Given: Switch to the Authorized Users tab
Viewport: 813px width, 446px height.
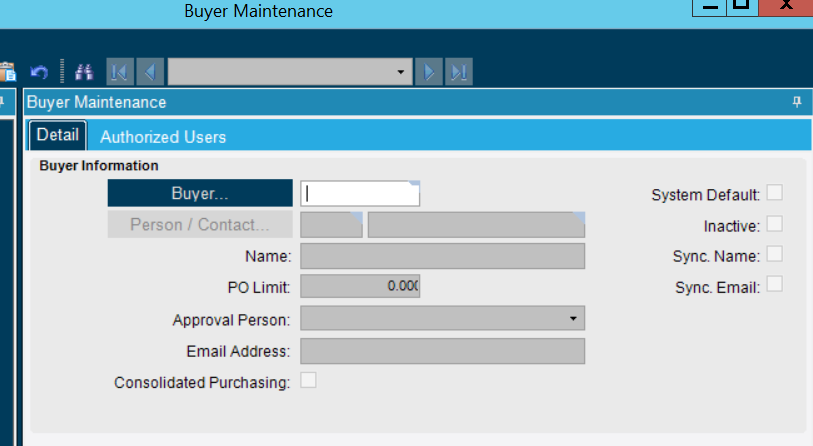Looking at the screenshot, I should [x=163, y=137].
